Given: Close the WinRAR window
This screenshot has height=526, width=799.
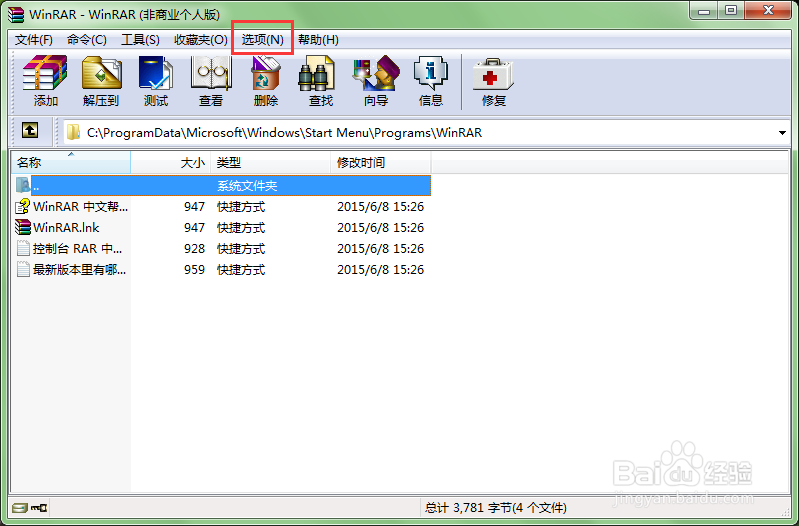Looking at the screenshot, I should [x=768, y=11].
